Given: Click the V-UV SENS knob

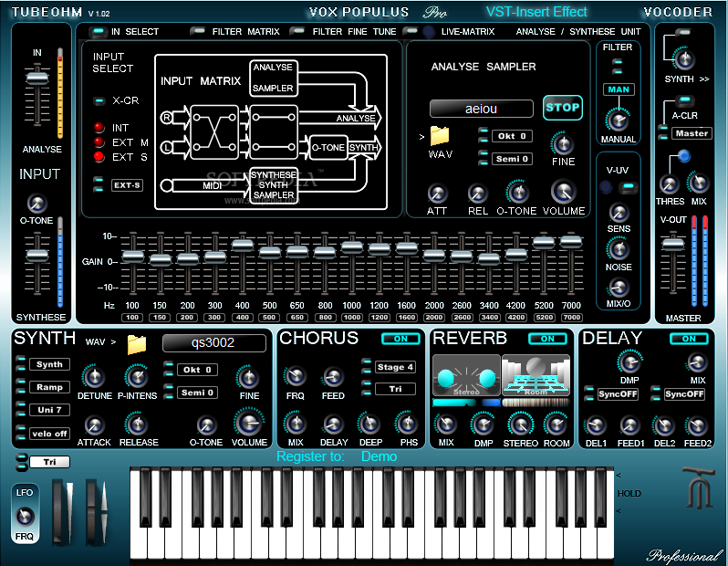Looking at the screenshot, I should point(619,213).
